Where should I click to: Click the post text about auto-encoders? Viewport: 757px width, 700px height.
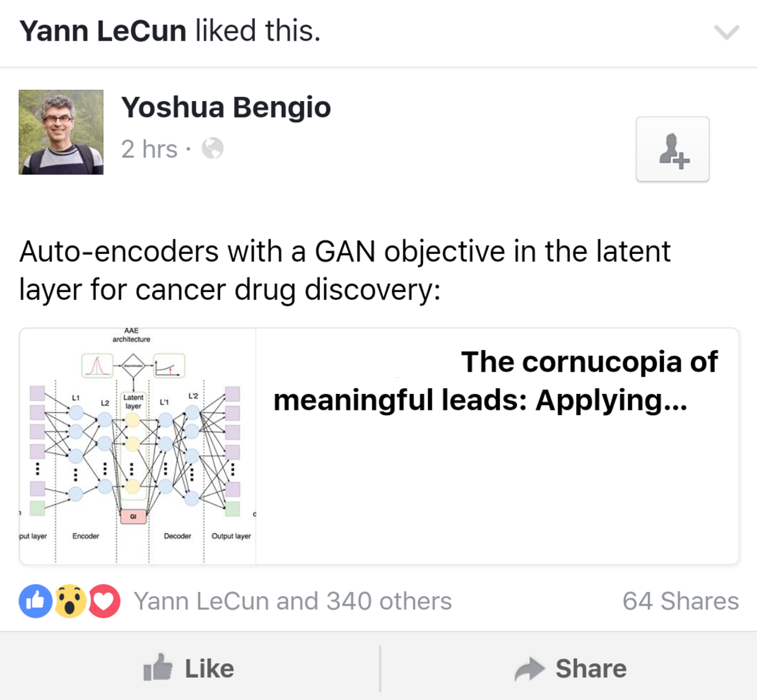point(344,270)
